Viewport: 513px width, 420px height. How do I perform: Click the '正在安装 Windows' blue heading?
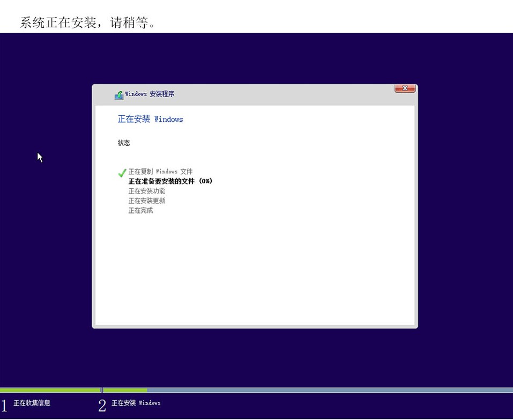pyautogui.click(x=150, y=119)
